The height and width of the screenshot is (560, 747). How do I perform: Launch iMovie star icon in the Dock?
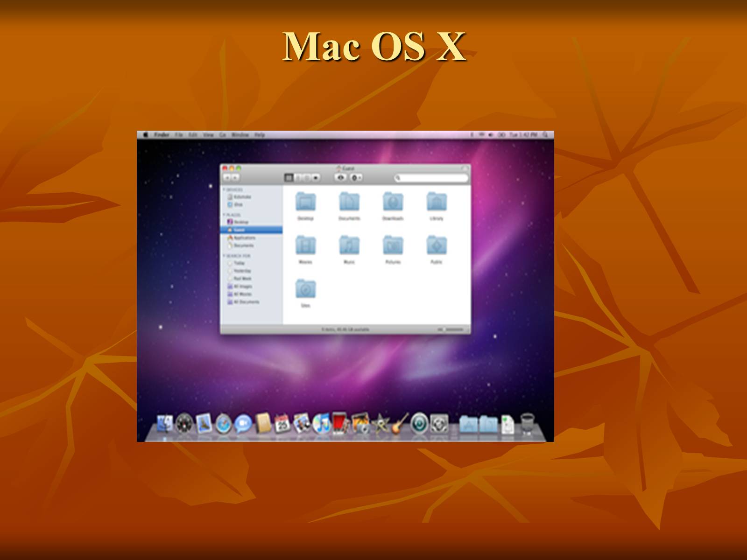[x=381, y=424]
